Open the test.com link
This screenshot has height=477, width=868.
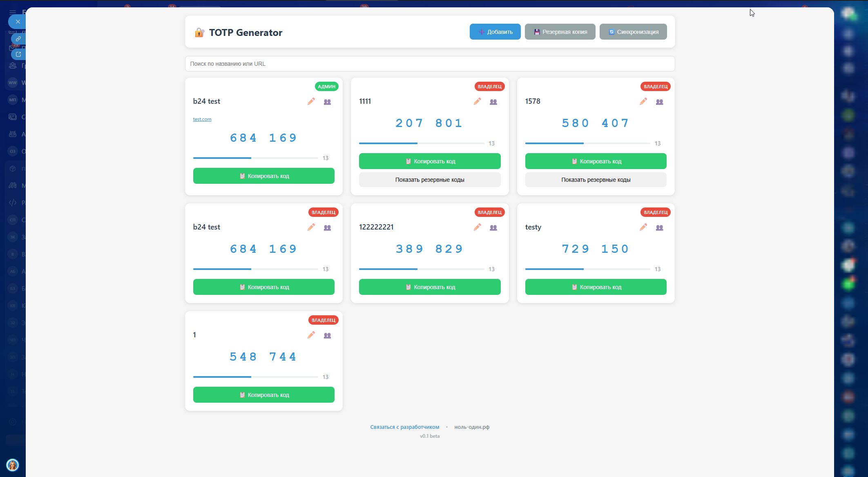202,119
